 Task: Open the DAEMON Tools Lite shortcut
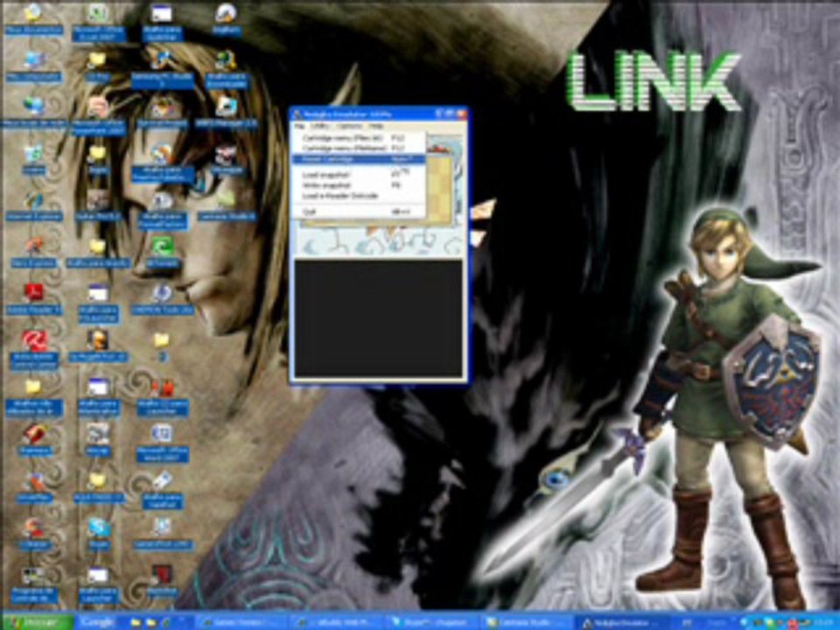[162, 299]
